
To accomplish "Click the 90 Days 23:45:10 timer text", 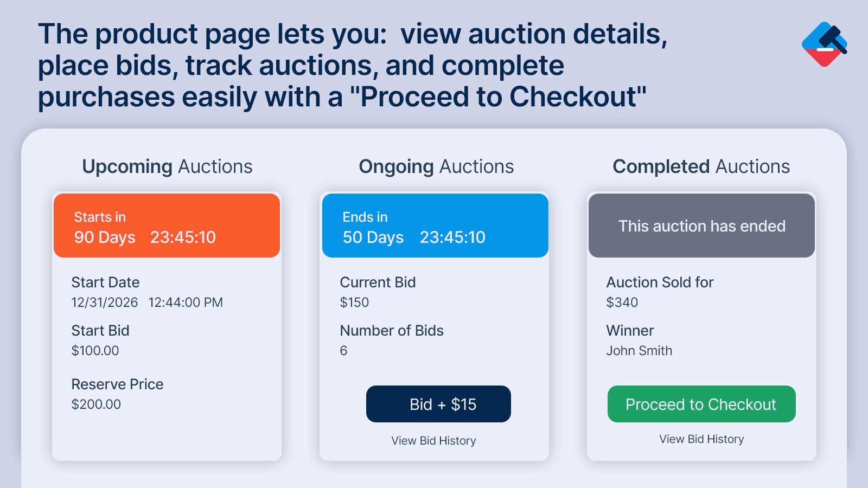I will (x=145, y=237).
